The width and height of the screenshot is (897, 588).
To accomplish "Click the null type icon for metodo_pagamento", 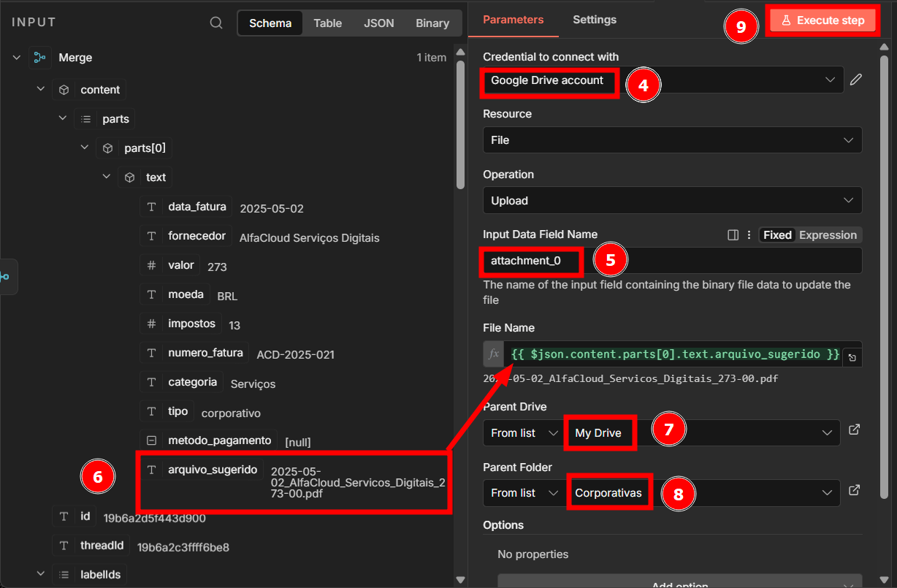I will [151, 440].
